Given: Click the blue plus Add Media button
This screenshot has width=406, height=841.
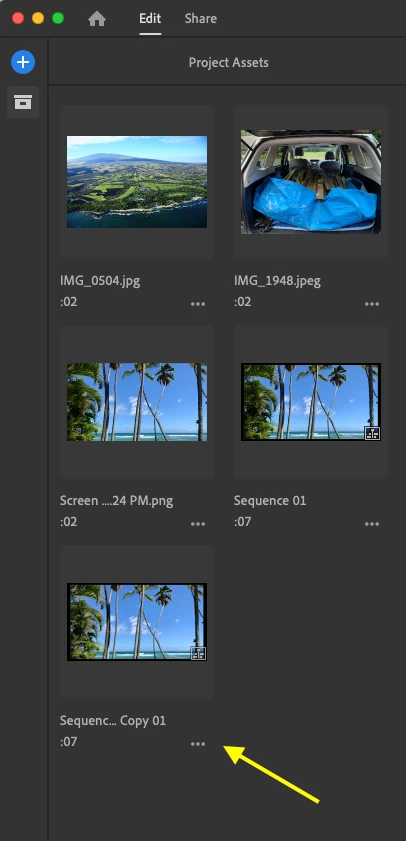Looking at the screenshot, I should (x=23, y=62).
